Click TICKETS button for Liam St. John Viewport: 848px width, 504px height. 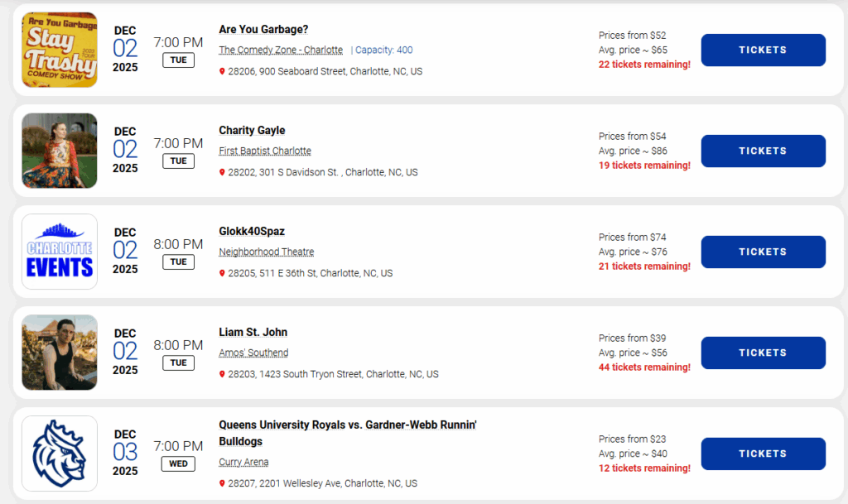763,353
